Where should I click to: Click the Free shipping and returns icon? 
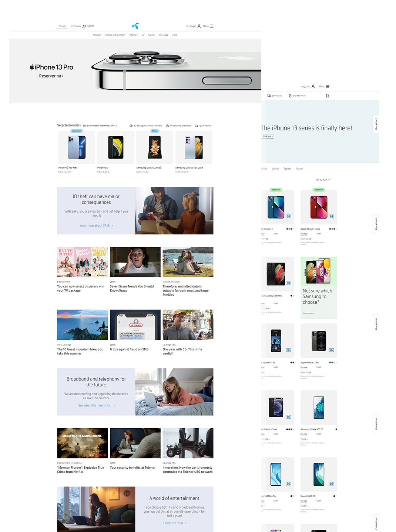(167, 126)
